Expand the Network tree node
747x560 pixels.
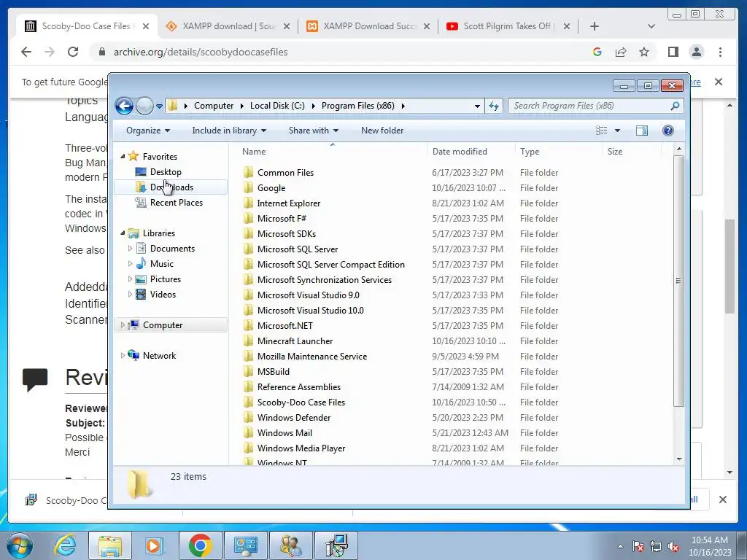tap(123, 355)
